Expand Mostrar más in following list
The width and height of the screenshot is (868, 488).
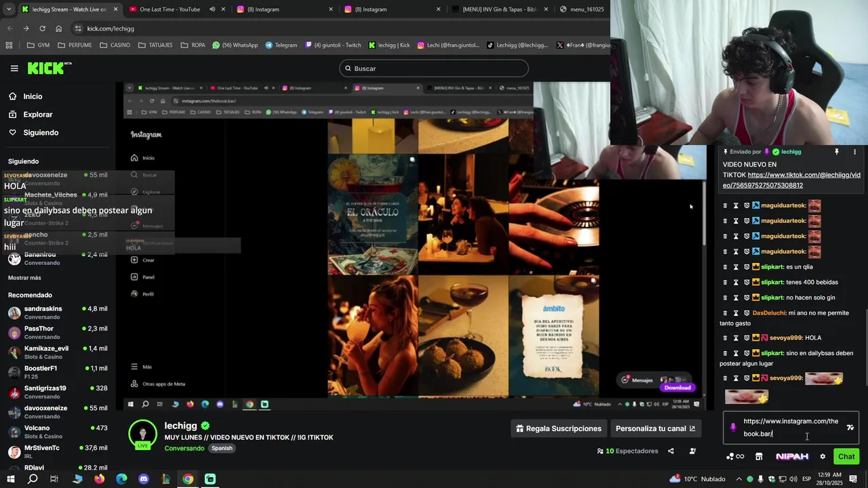coord(24,278)
